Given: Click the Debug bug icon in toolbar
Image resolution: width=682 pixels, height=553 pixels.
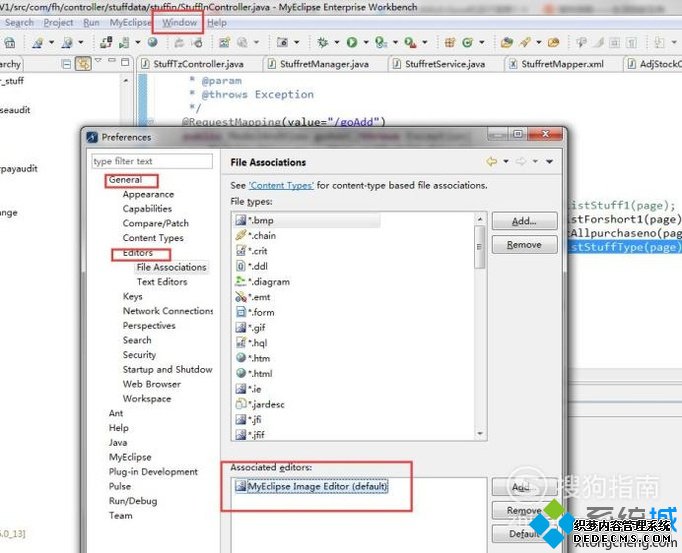Looking at the screenshot, I should (x=322, y=42).
